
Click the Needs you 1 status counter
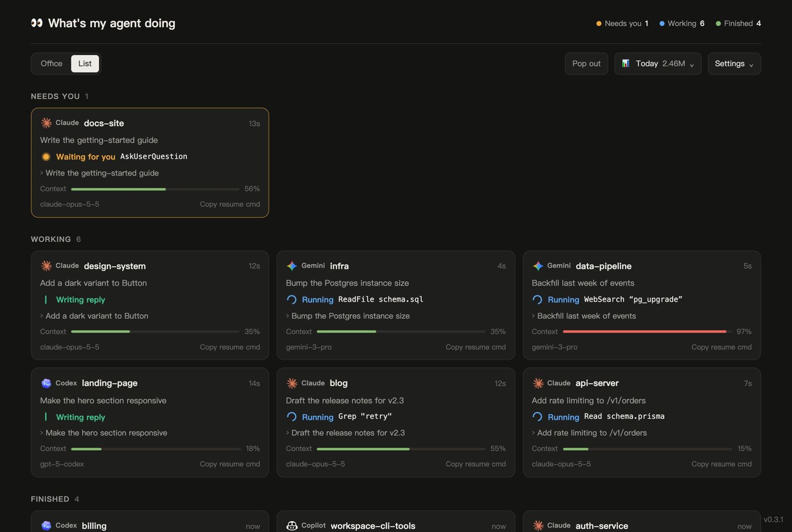622,23
